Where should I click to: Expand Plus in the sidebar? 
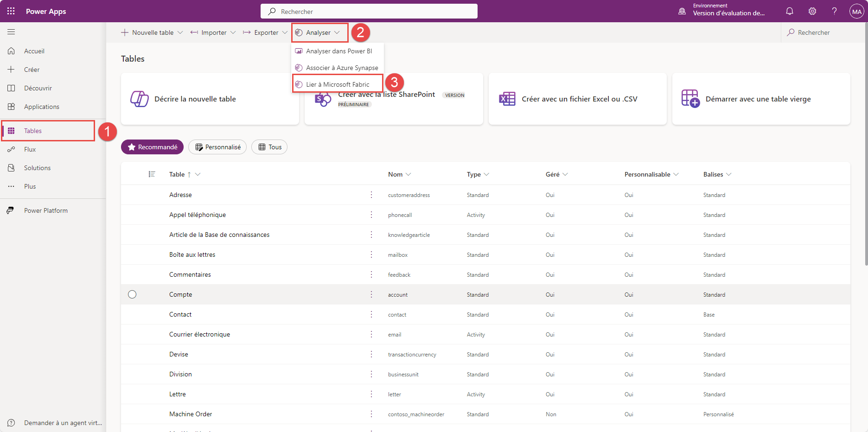click(30, 186)
